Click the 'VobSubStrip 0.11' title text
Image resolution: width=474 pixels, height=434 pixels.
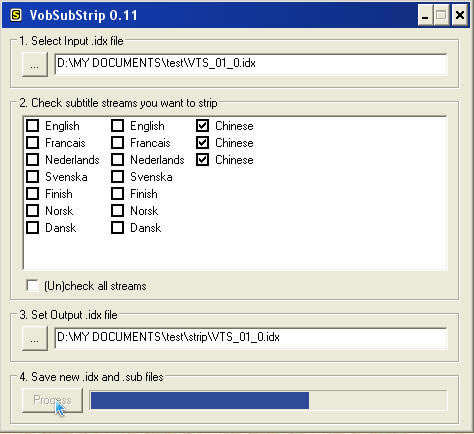pos(83,15)
